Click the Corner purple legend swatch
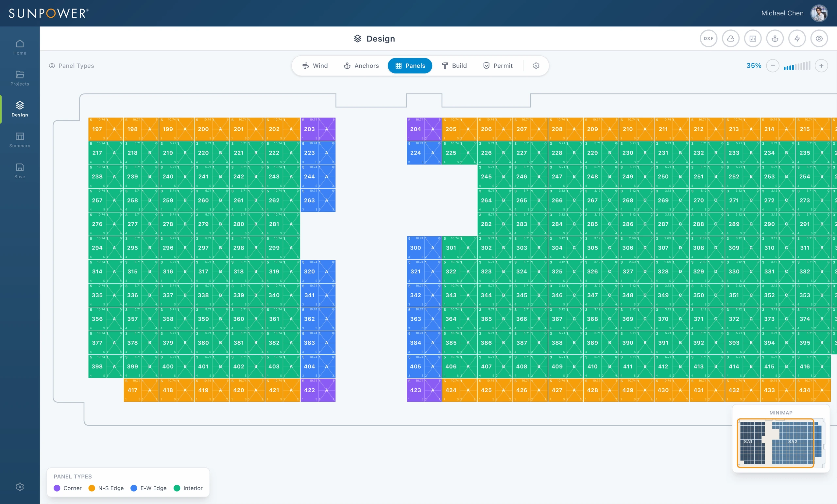The width and height of the screenshot is (837, 504). [57, 488]
